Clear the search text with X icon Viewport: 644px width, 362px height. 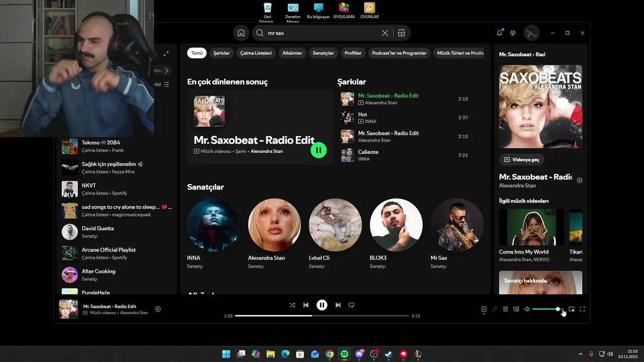[385, 33]
